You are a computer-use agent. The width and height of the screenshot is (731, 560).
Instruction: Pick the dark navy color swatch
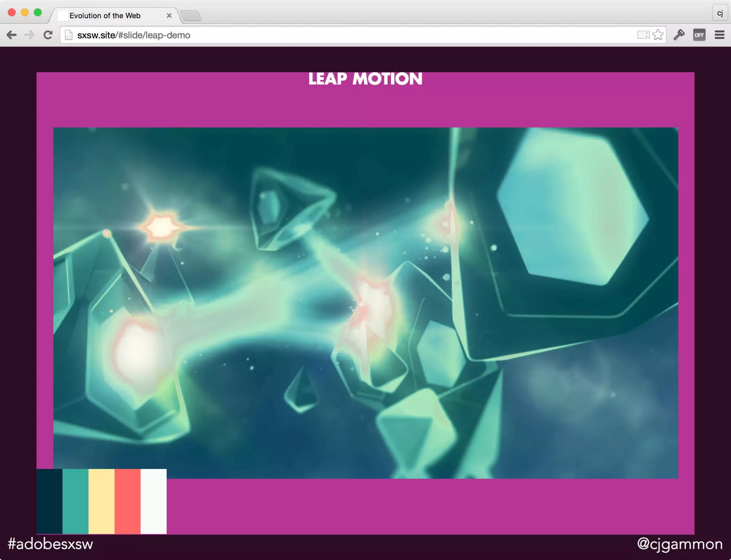[49, 501]
